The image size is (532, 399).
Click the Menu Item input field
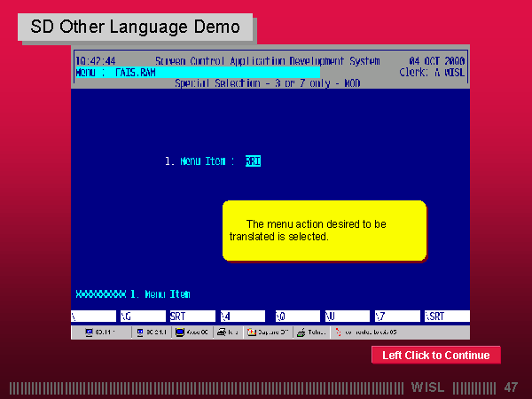(x=253, y=161)
